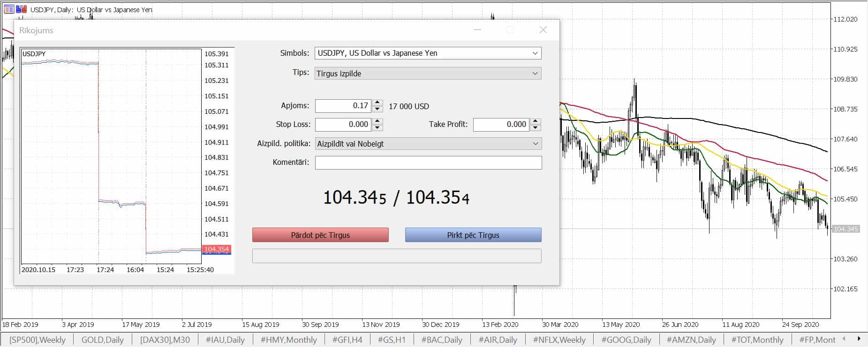868x347 pixels.
Task: Click the chart window icon beside USDJPY title
Action: pyautogui.click(x=9, y=9)
